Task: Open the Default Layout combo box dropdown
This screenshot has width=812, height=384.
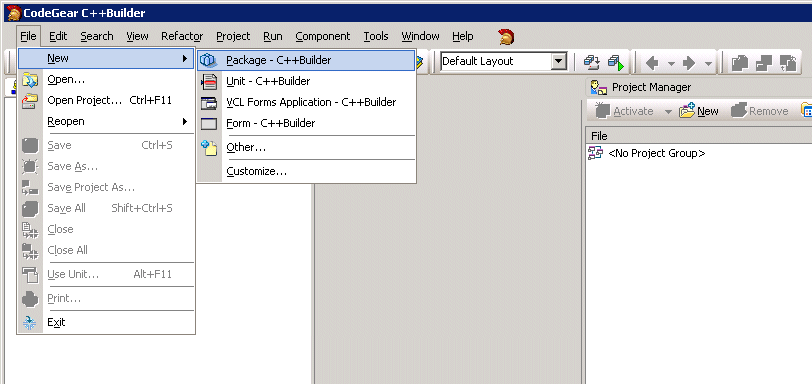Action: tap(558, 62)
